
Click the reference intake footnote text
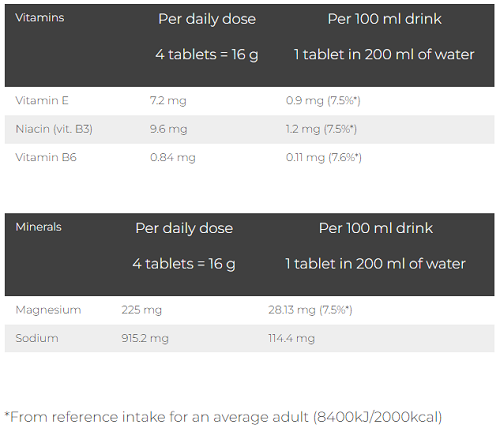pos(223,417)
